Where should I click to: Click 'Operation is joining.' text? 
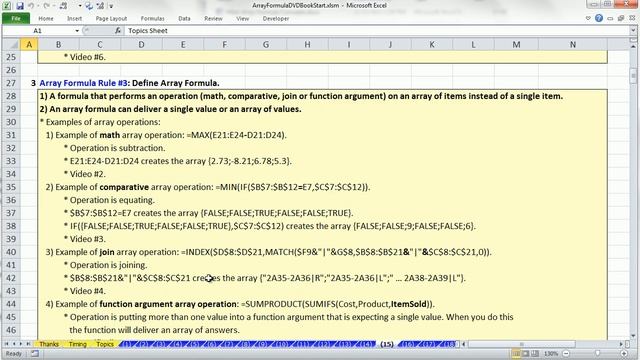106,265
